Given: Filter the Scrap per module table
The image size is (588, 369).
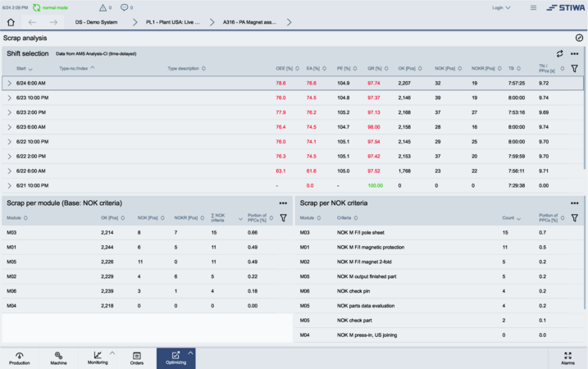Looking at the screenshot, I should 283,218.
